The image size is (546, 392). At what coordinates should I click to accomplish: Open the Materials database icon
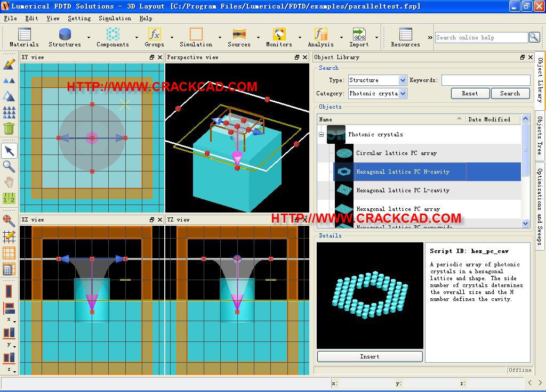25,34
